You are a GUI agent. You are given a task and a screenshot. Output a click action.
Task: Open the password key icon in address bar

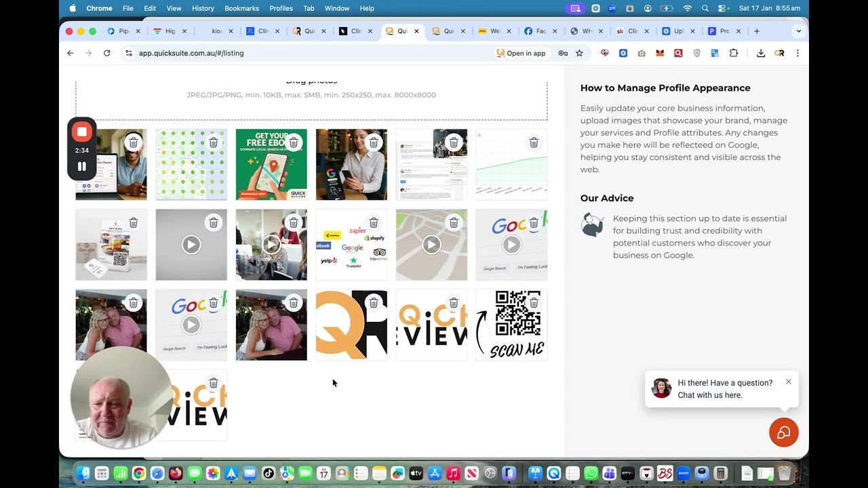coord(563,53)
